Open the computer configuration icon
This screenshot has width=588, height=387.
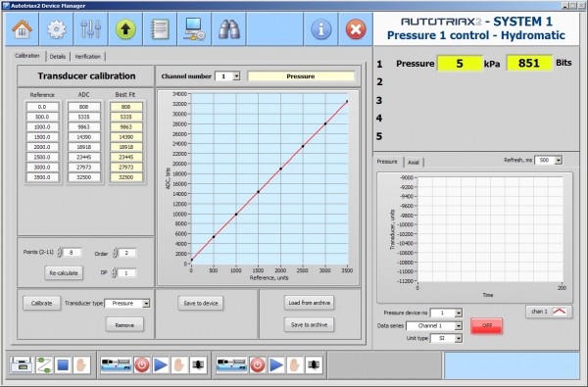[x=194, y=29]
